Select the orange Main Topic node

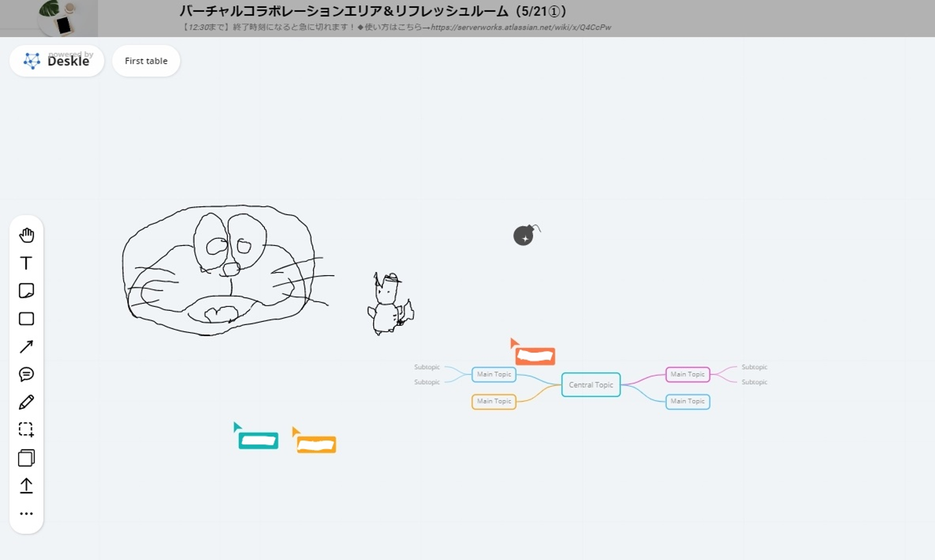pyautogui.click(x=494, y=402)
